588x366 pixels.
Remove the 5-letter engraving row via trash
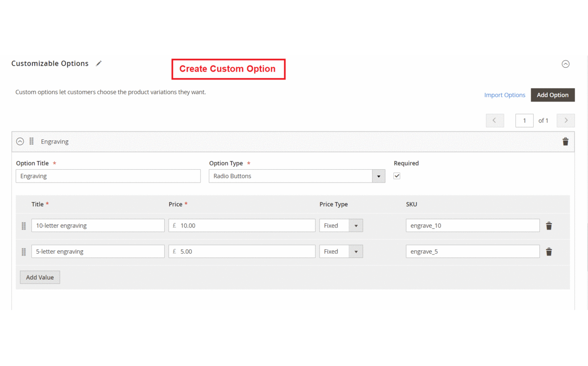point(549,252)
